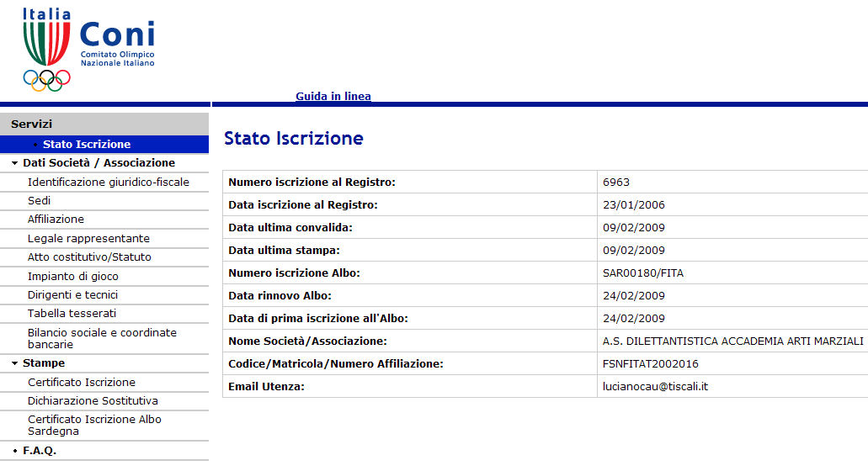Open Bilancio sociale e coordinate bancarie
The height and width of the screenshot is (471, 868).
click(x=103, y=338)
